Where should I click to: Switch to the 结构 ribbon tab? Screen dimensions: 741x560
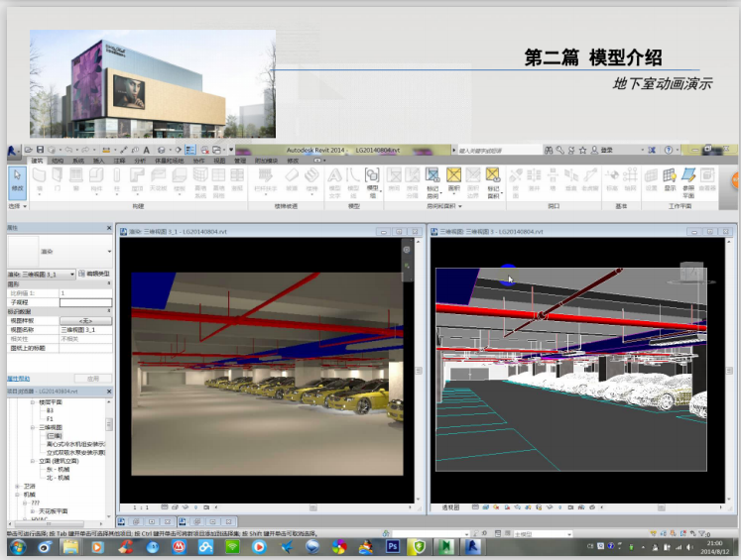(x=58, y=160)
